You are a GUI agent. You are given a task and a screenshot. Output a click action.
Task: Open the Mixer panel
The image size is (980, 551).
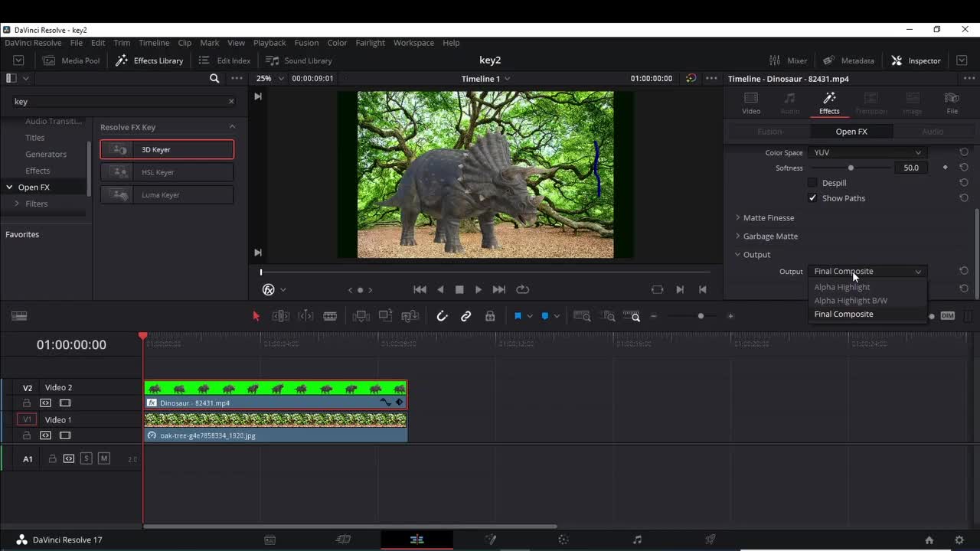tap(788, 60)
